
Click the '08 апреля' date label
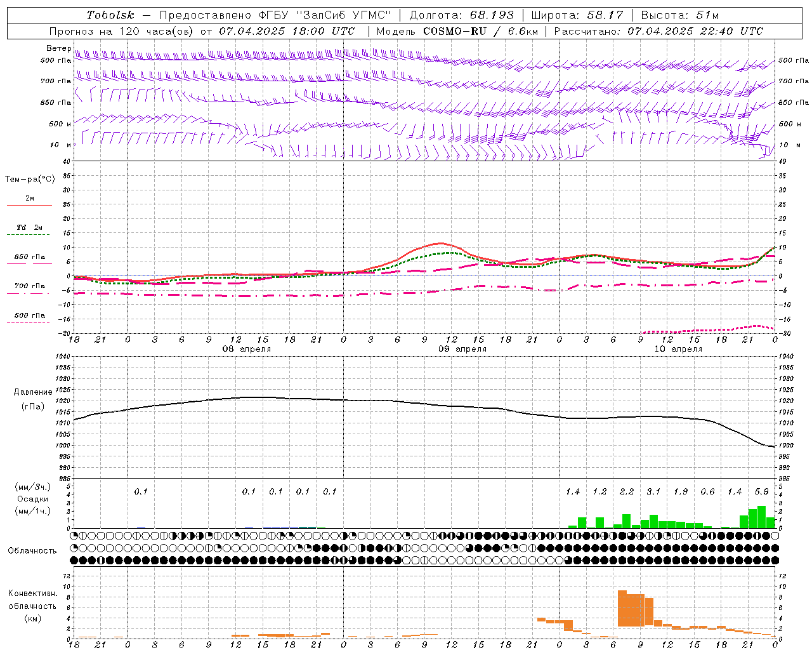coord(246,349)
